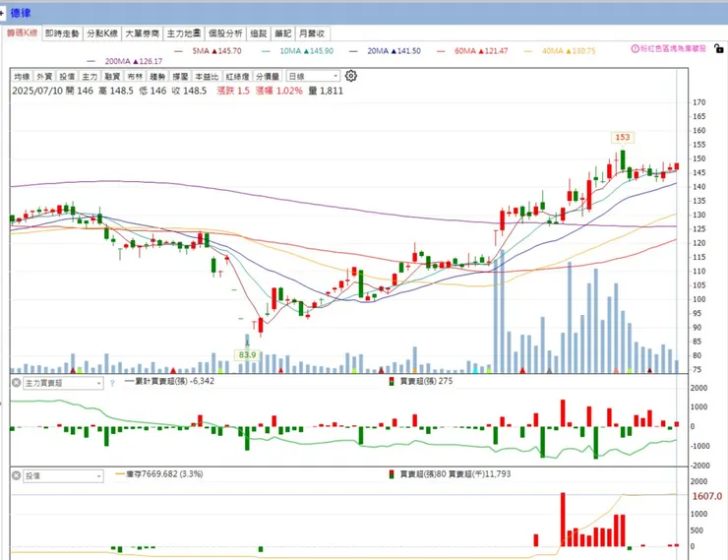
Task: Toggle the 布林 Bollinger band overlay
Action: point(135,76)
